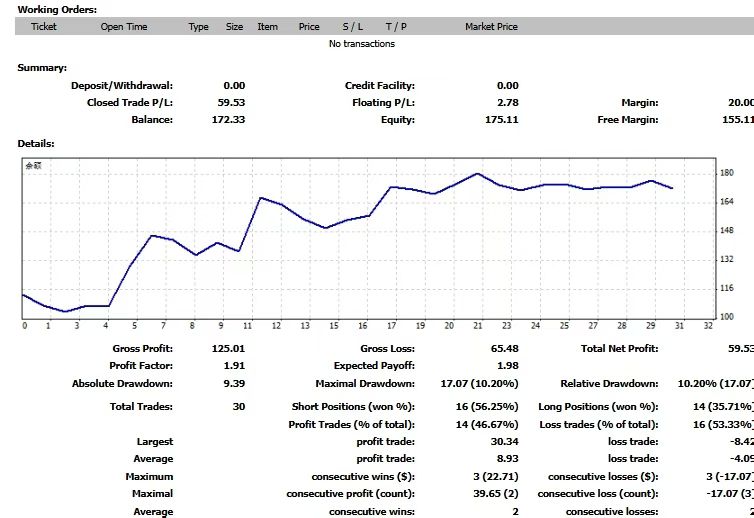Select Short Positions value 16 (56.25%)
The width and height of the screenshot is (754, 518).
pyautogui.click(x=487, y=407)
